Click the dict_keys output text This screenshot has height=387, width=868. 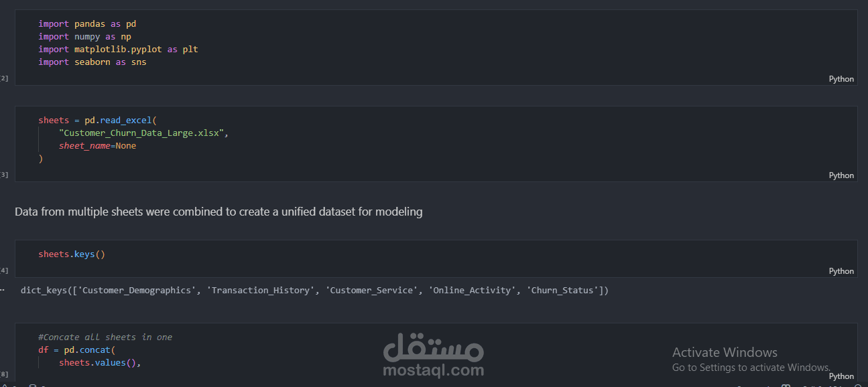[314, 291]
